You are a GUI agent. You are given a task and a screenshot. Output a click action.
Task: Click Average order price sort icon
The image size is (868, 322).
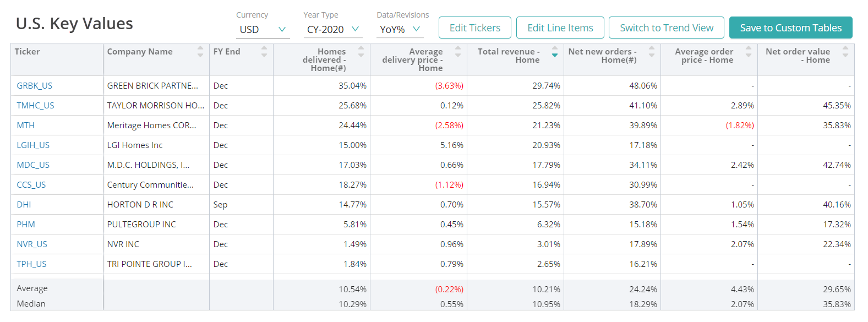[x=749, y=52]
